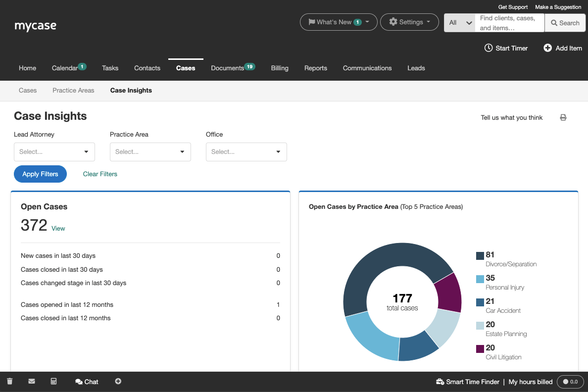Switch to Practice Areas sub-tab
Screen dimensions: 588x392
(73, 91)
